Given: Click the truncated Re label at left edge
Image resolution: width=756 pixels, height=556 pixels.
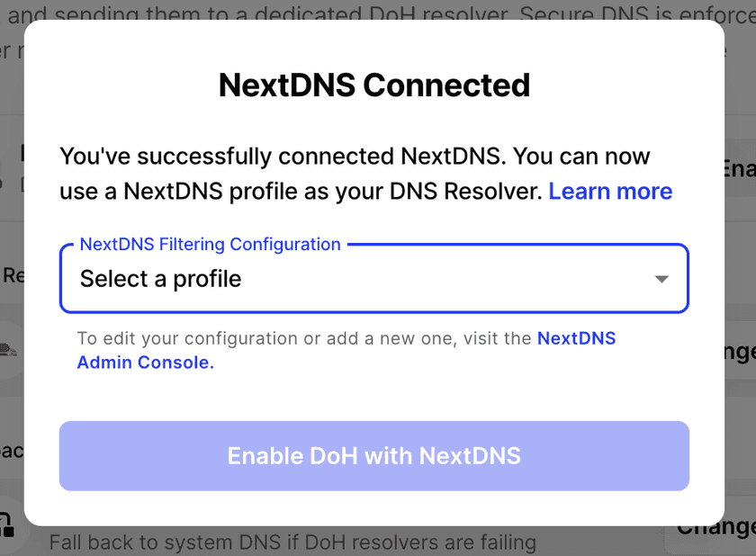Looking at the screenshot, I should 13,275.
